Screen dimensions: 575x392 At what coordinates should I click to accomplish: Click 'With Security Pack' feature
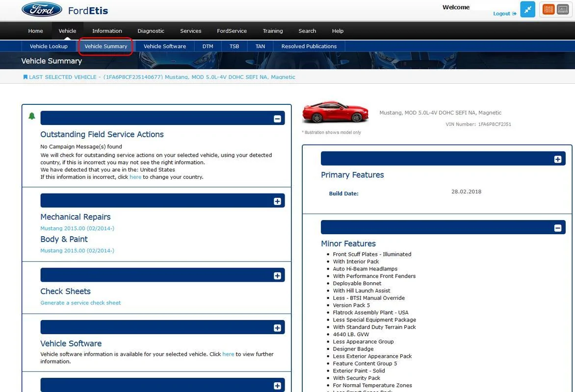pos(357,378)
